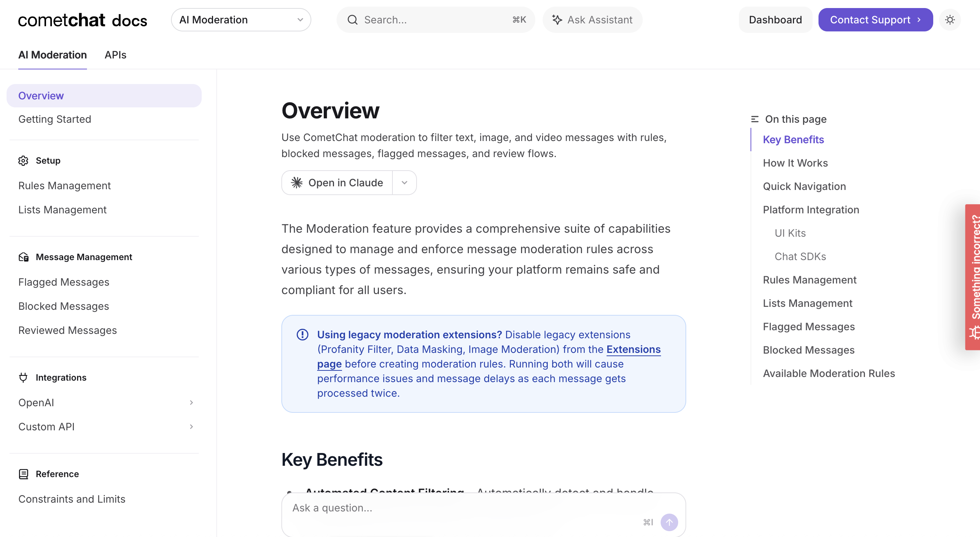Focus the Ask a question input box

click(x=483, y=515)
